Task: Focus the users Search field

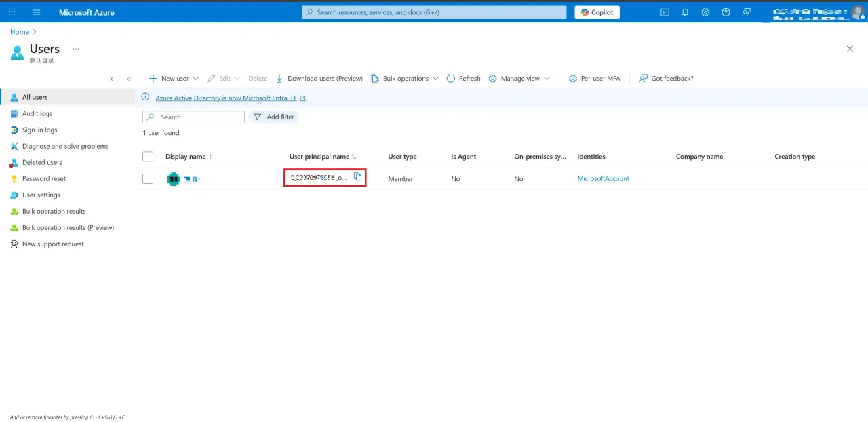Action: (193, 117)
